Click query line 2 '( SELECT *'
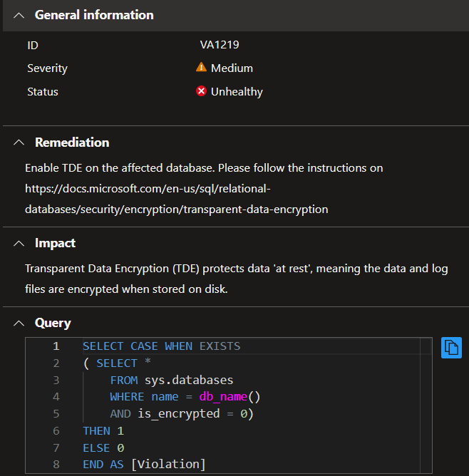The width and height of the screenshot is (469, 476). pos(117,363)
